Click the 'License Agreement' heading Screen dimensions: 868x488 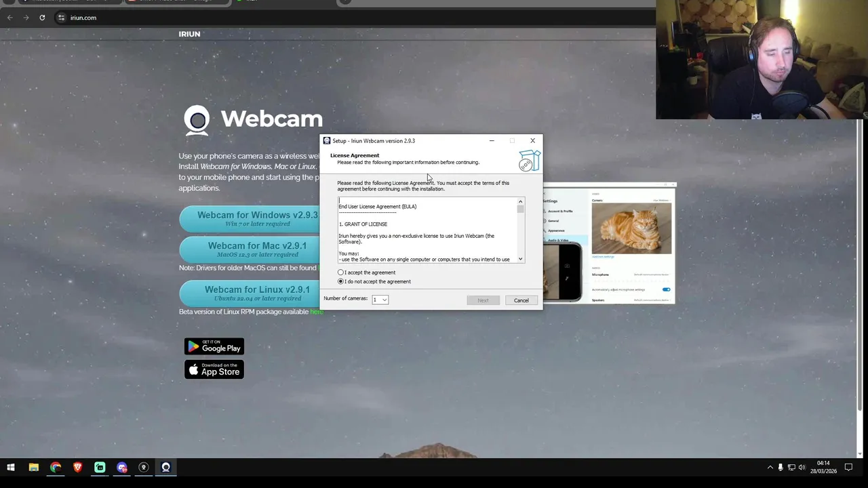(355, 155)
